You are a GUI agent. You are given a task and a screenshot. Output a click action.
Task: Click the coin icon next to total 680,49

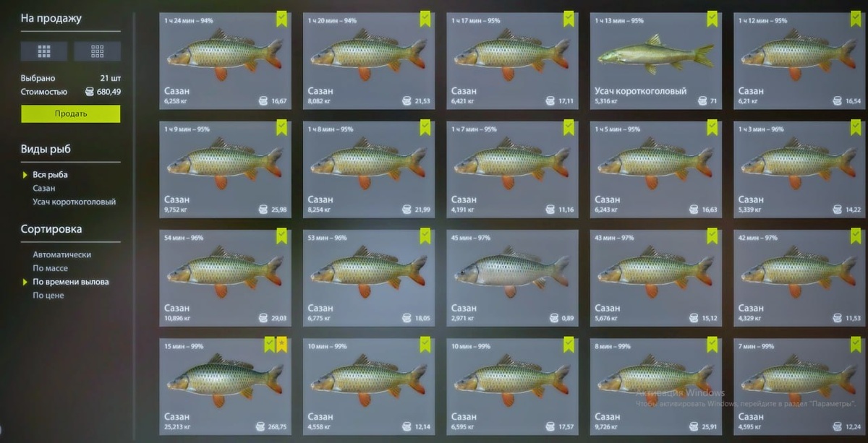click(90, 92)
